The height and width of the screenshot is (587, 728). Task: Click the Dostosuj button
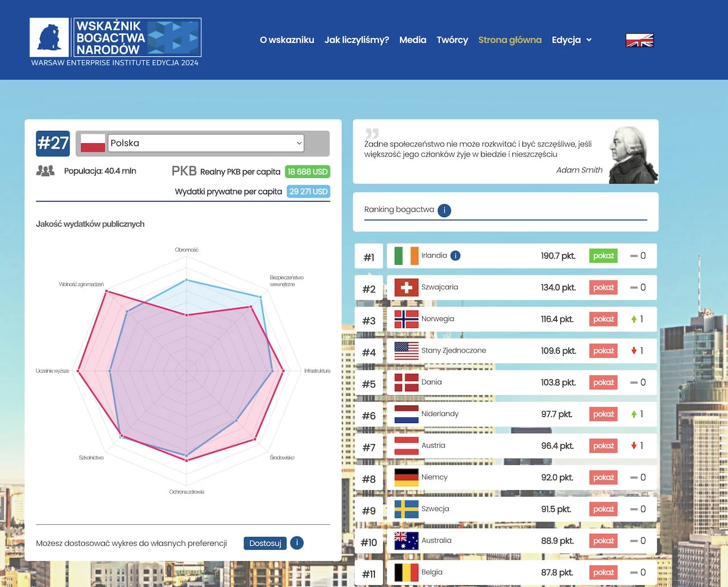coord(265,543)
